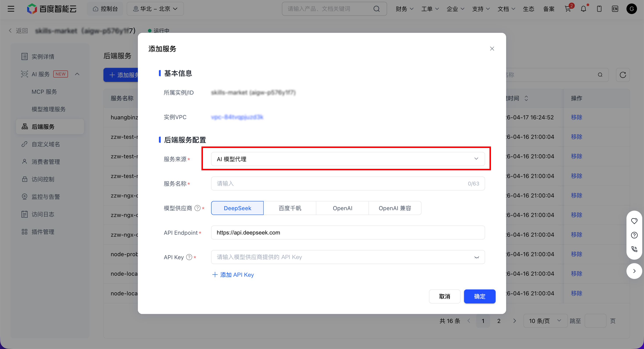Viewport: 644px width, 349px height.
Task: Click the 备案 header link
Action: click(x=549, y=9)
